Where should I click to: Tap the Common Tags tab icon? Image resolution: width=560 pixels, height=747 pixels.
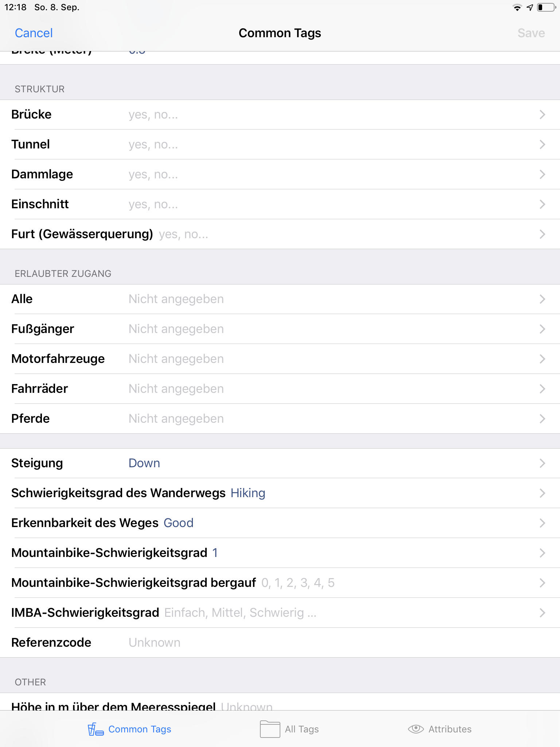96,729
